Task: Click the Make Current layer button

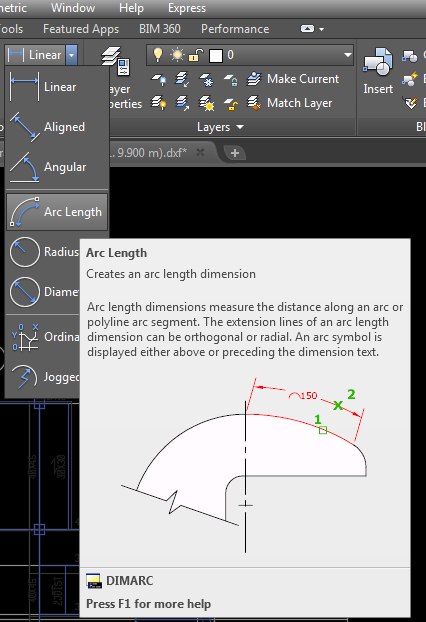Action: (x=293, y=79)
